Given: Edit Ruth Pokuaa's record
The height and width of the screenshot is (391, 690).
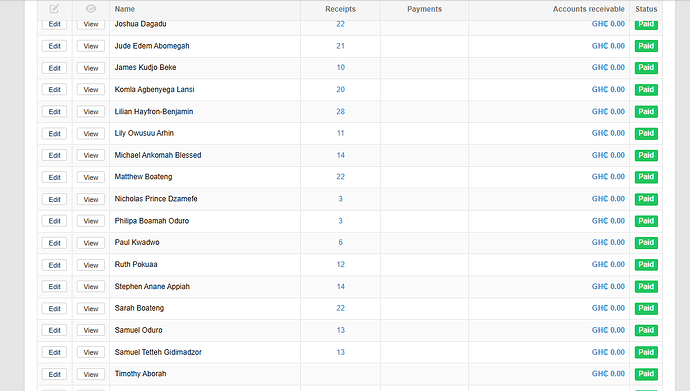Looking at the screenshot, I should tap(54, 265).
